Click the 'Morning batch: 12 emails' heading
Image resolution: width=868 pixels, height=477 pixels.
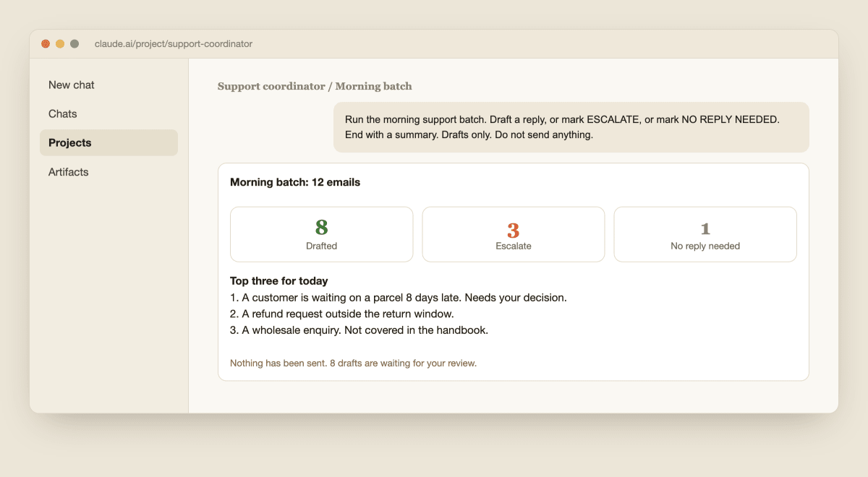pos(295,182)
